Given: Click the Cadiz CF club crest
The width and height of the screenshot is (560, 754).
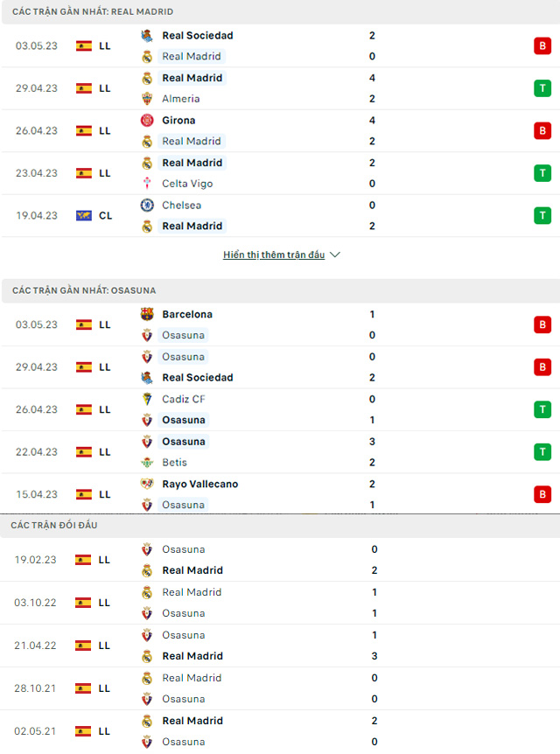Looking at the screenshot, I should (x=147, y=399).
